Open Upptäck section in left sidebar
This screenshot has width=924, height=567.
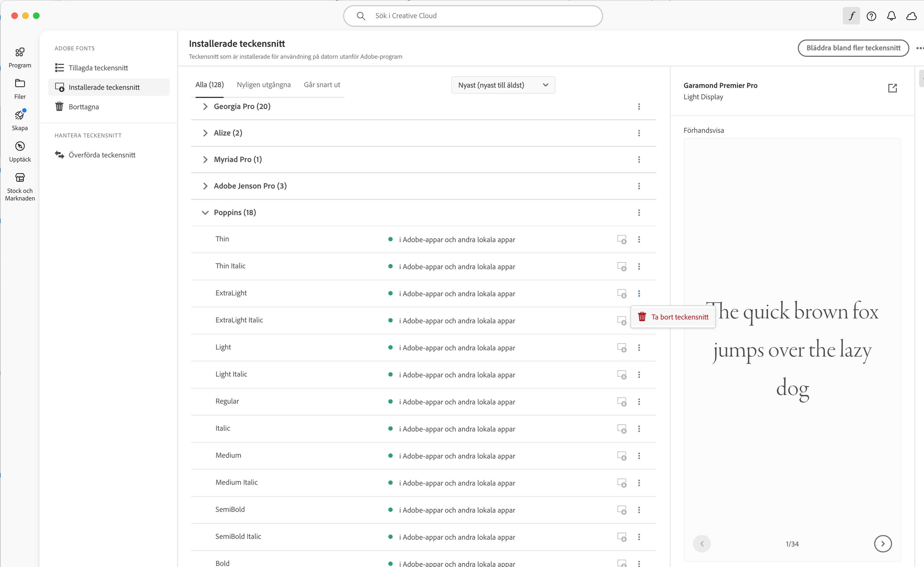(x=20, y=151)
